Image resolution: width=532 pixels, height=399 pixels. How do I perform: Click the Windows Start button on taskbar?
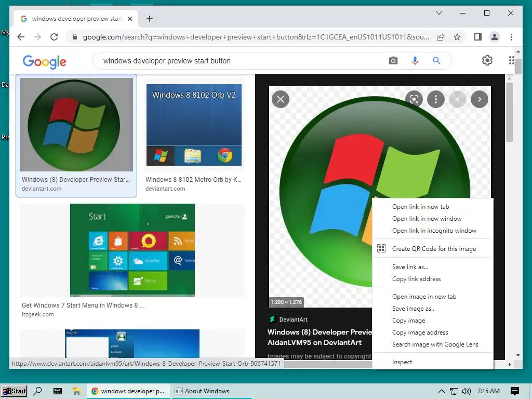[x=14, y=391]
